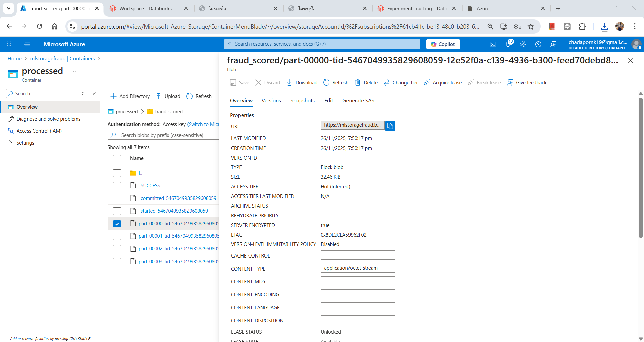Open the notifications bell icon
Viewport: 644px width, 342px height.
[x=508, y=44]
